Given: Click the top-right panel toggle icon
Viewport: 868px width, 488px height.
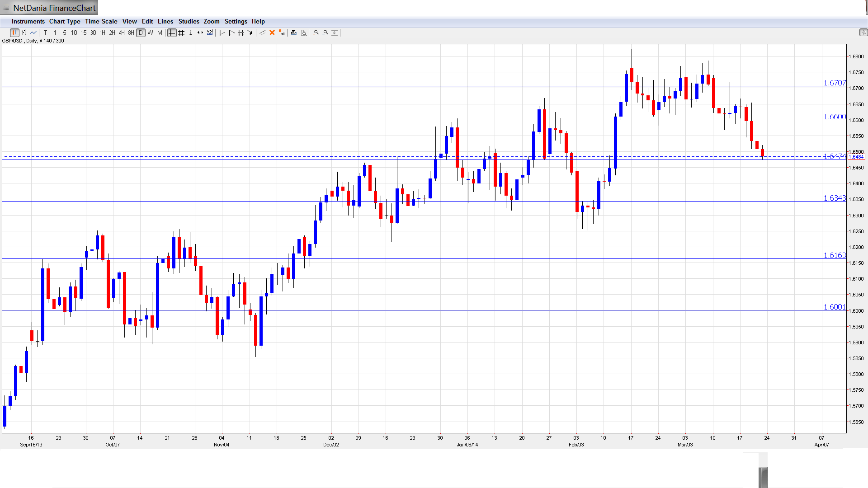Looking at the screenshot, I should point(863,33).
